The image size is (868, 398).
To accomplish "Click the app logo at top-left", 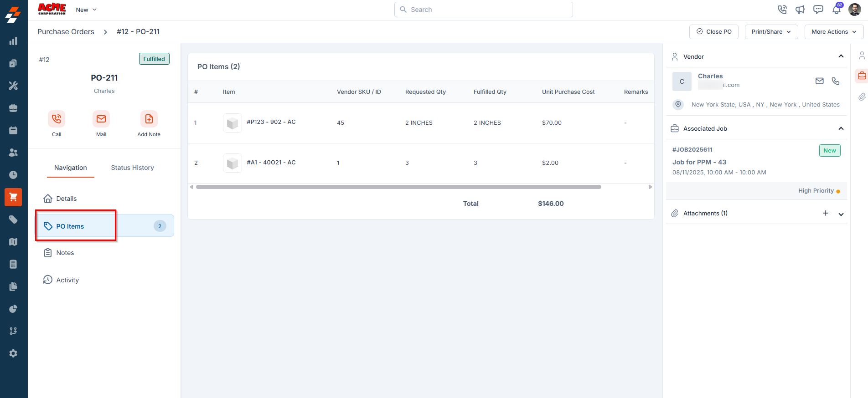I will tap(13, 14).
